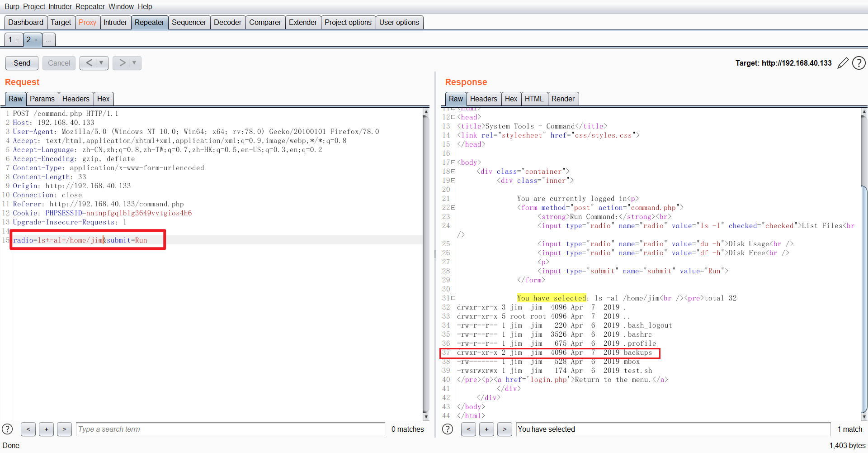Switch to the Decoder tab
This screenshot has width=868, height=453.
[x=227, y=23]
